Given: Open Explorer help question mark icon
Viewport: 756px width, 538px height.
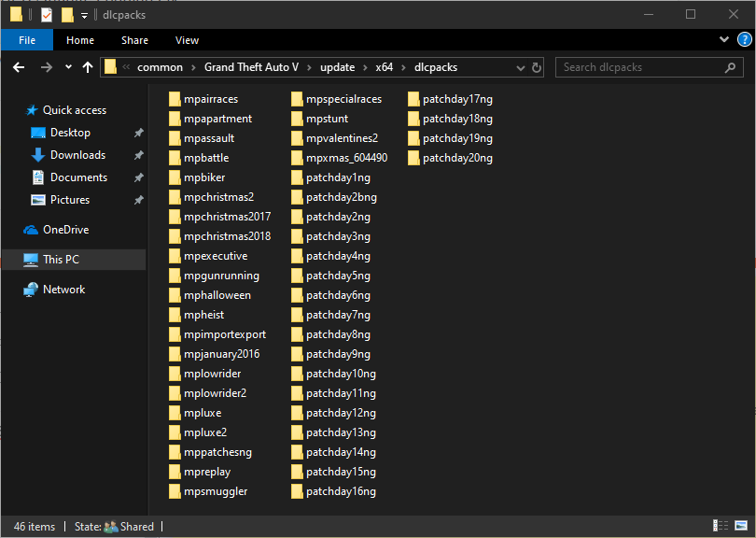Looking at the screenshot, I should 742,40.
